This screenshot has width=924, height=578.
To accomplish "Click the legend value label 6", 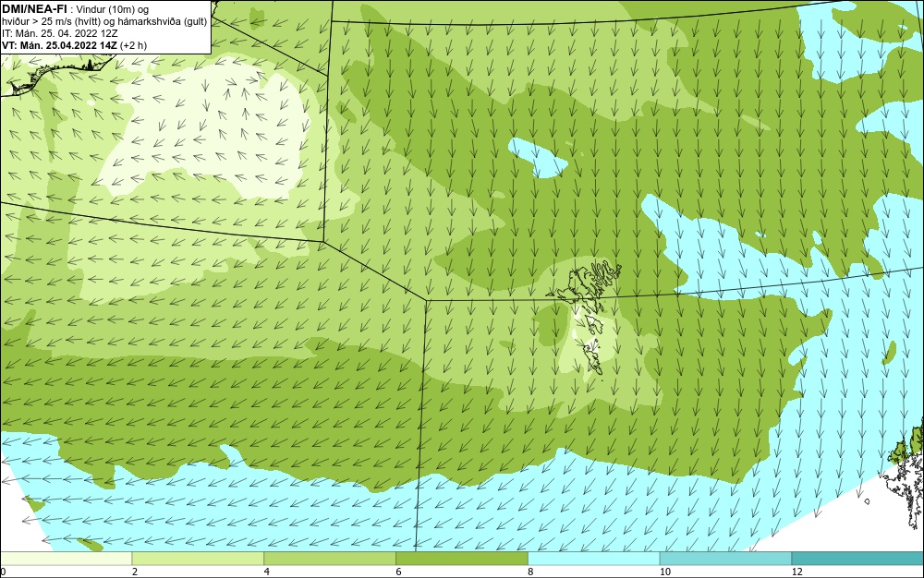I will tap(399, 572).
